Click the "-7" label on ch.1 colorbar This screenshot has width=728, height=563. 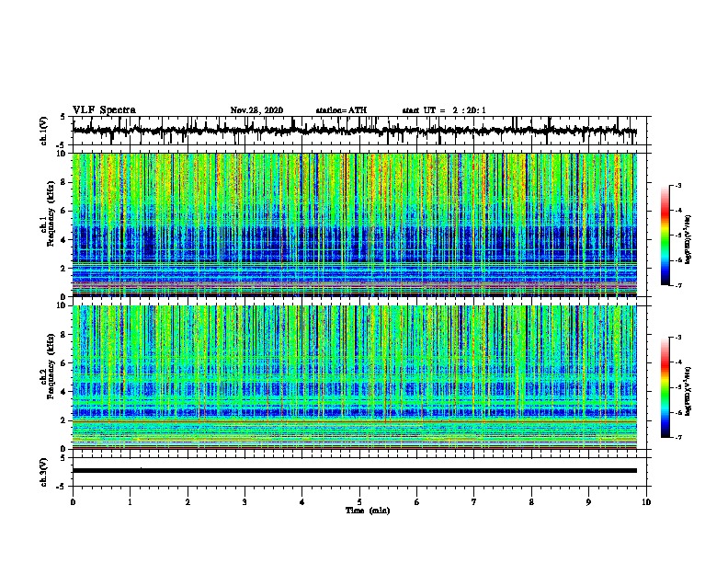[678, 285]
